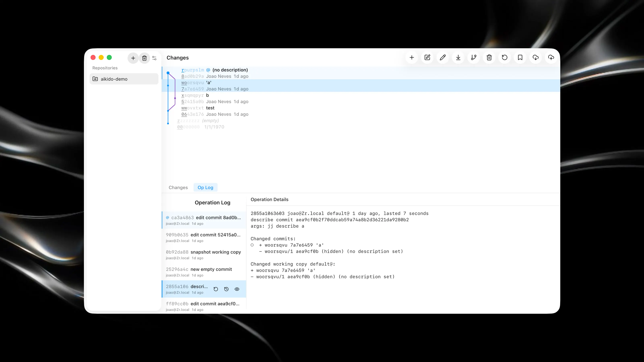Viewport: 644px width, 362px height.
Task: Select operation 0b92da88 snapshot working copy
Action: [x=204, y=255]
